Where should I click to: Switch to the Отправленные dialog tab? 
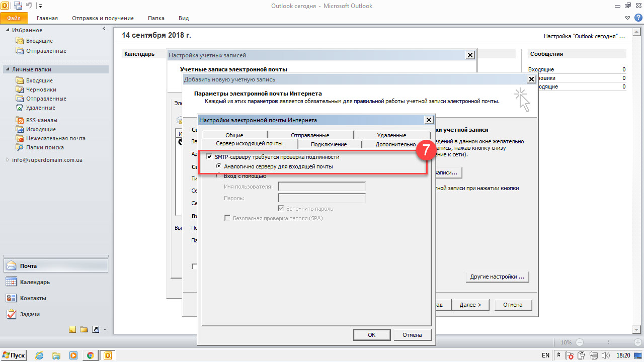310,135
